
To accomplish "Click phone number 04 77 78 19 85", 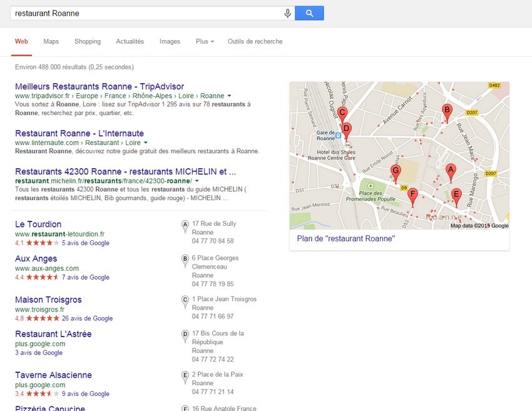I will click(x=213, y=284).
